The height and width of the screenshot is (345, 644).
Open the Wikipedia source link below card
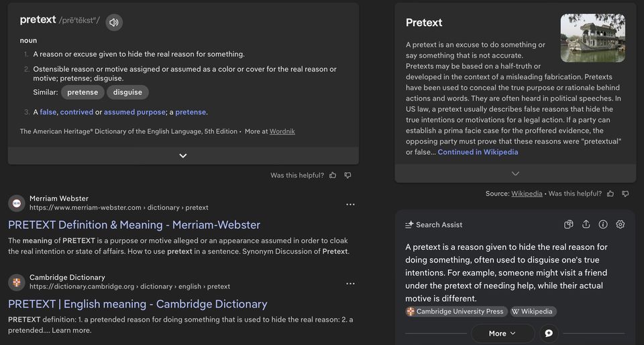tap(527, 194)
